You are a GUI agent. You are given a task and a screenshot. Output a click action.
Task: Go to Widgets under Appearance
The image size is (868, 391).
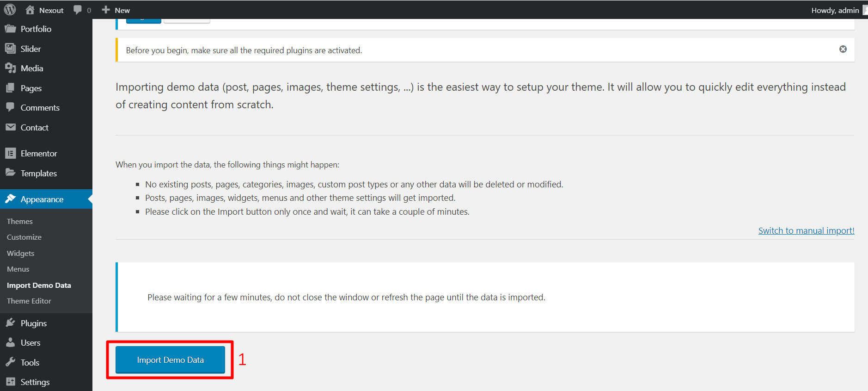(x=21, y=253)
